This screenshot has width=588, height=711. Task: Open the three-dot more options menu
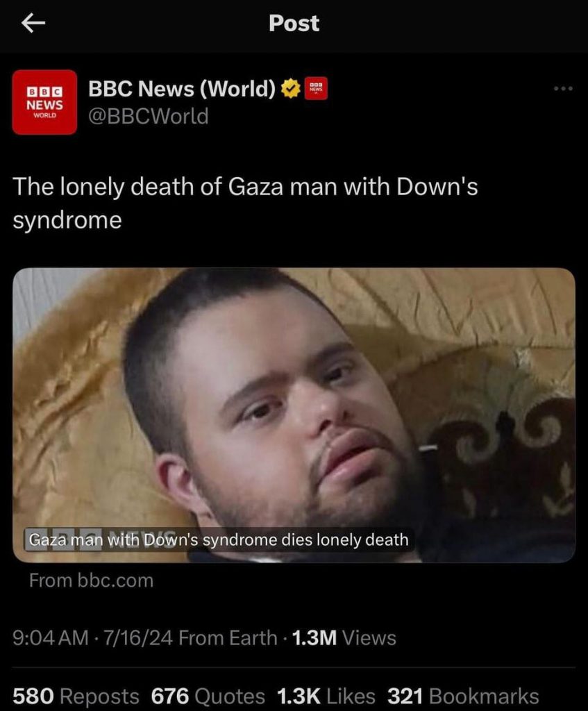coord(564,88)
